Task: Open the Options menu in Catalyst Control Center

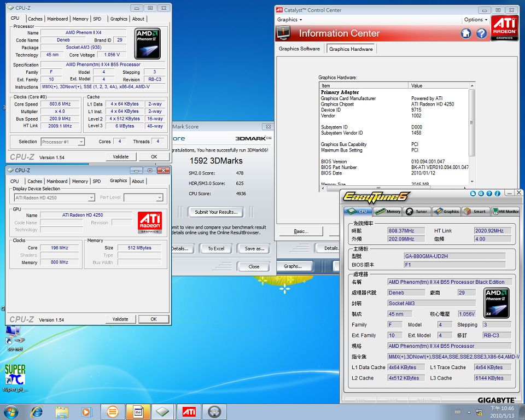Action: (x=475, y=20)
